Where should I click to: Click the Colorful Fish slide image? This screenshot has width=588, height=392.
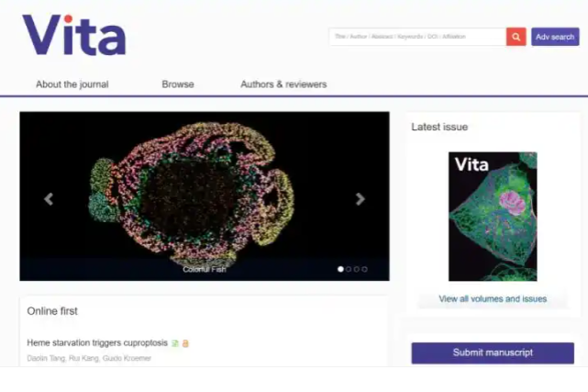click(x=205, y=196)
